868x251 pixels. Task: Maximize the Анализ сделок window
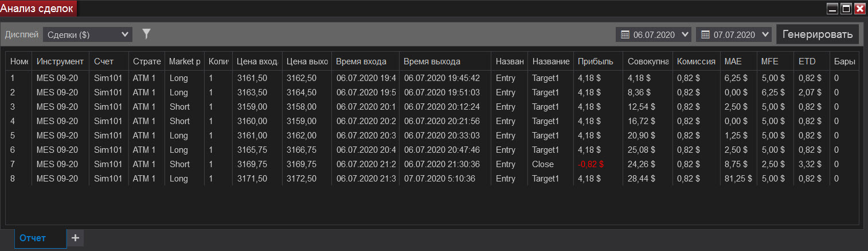point(846,9)
